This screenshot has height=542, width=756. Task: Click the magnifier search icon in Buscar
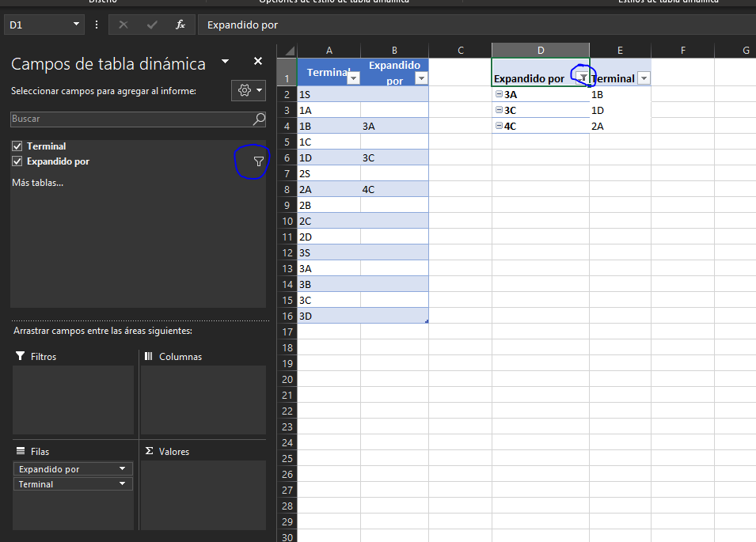pos(260,119)
